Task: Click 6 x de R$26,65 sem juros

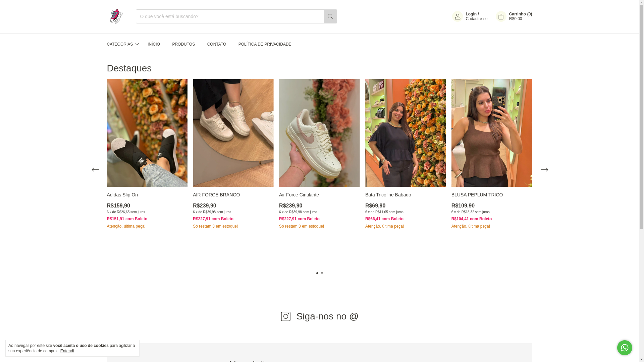Action: tap(126, 212)
